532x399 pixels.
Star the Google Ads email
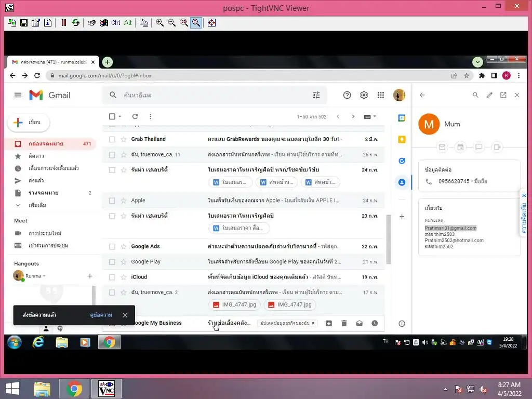[124, 247]
